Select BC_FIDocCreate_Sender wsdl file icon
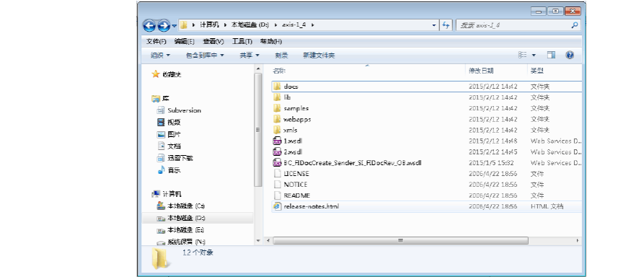 tap(277, 163)
